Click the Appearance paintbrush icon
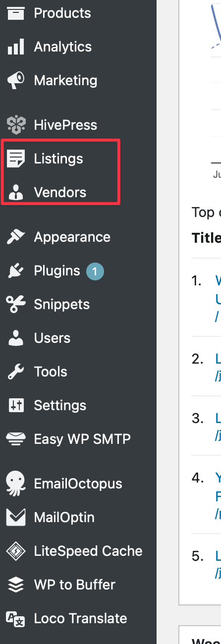 point(16,237)
